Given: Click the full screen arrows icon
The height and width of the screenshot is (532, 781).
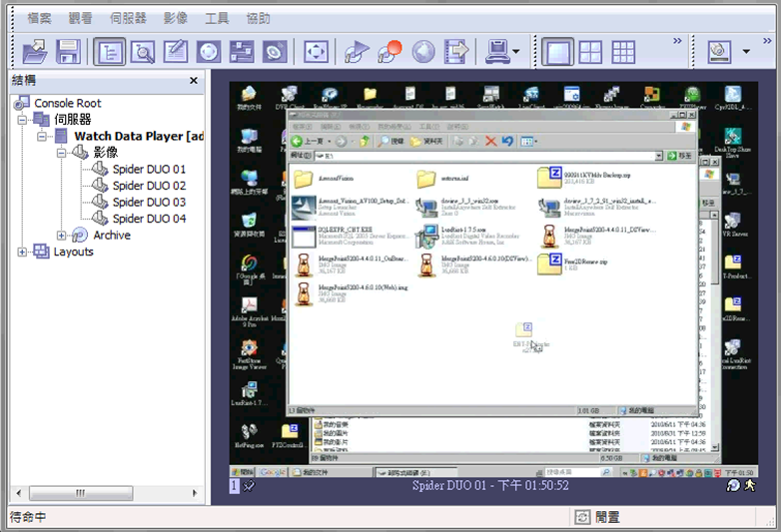Looking at the screenshot, I should (316, 51).
